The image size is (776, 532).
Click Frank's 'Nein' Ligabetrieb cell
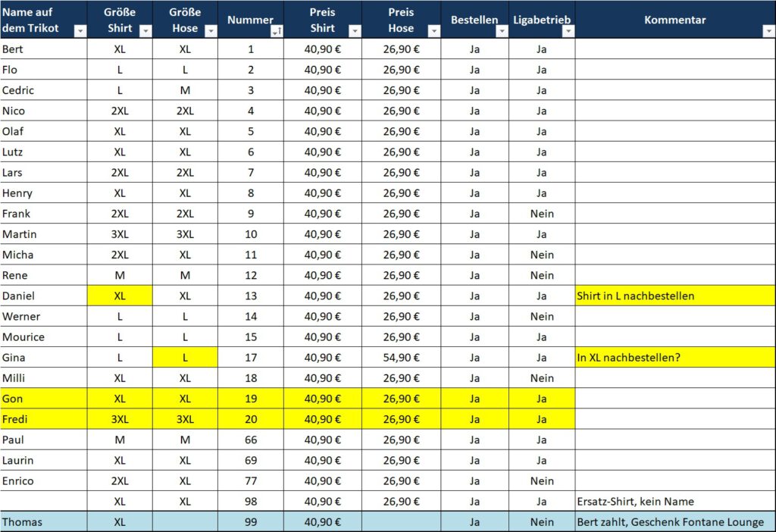click(x=541, y=214)
